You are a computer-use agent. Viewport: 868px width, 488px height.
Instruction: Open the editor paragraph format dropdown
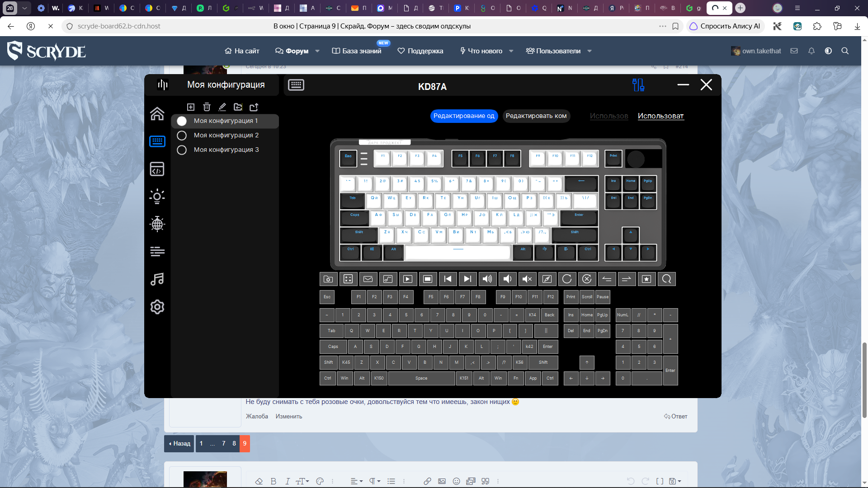click(x=375, y=481)
